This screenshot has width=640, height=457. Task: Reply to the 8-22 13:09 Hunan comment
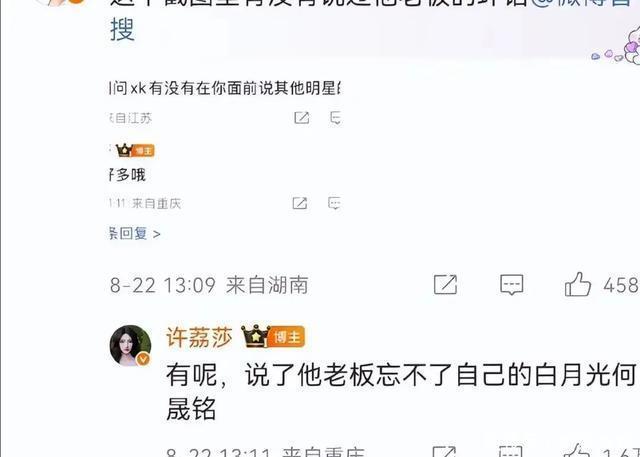point(511,284)
